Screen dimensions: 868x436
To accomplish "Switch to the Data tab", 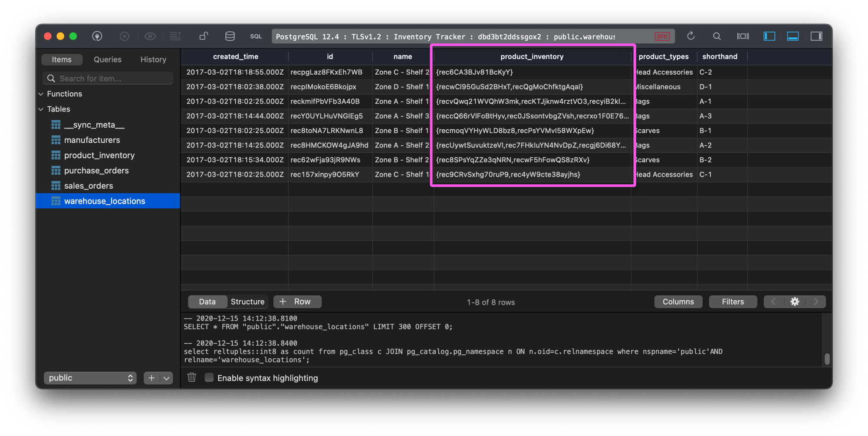I will pos(207,302).
